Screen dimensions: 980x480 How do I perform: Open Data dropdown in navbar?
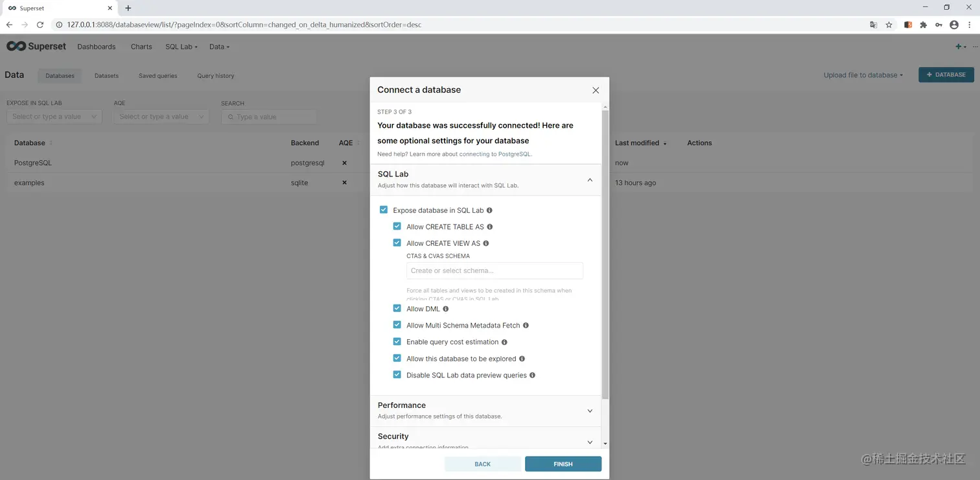point(220,47)
